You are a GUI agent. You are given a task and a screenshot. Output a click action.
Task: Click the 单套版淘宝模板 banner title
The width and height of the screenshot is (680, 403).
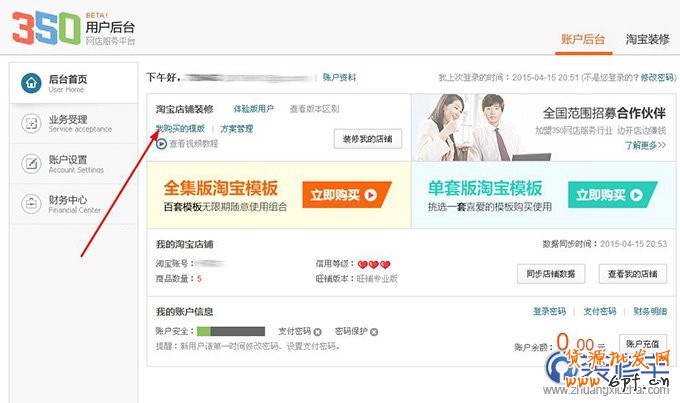[485, 188]
